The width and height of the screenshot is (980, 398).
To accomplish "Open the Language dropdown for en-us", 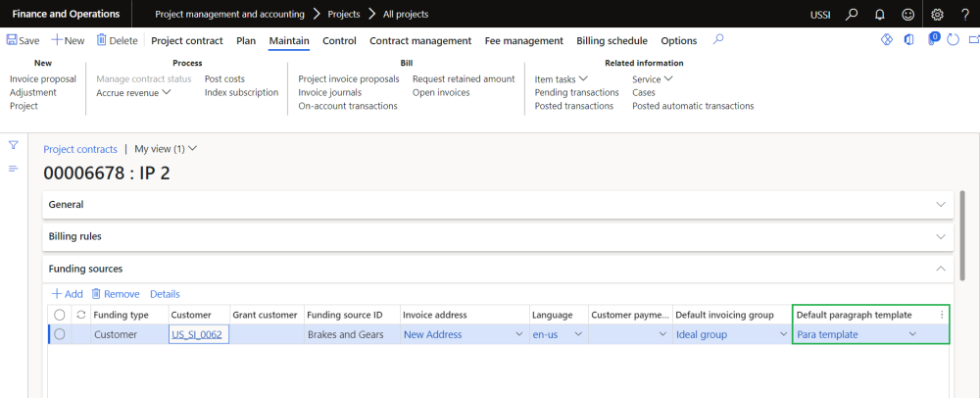I will (x=578, y=334).
